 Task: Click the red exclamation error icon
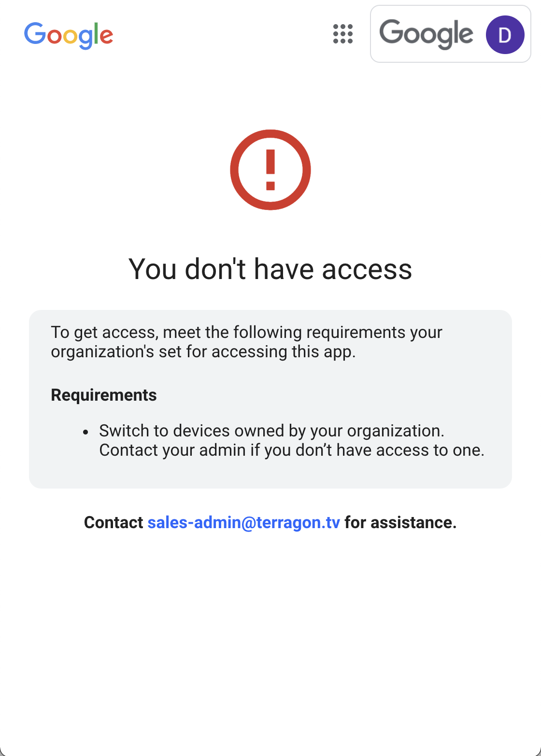[x=270, y=169]
